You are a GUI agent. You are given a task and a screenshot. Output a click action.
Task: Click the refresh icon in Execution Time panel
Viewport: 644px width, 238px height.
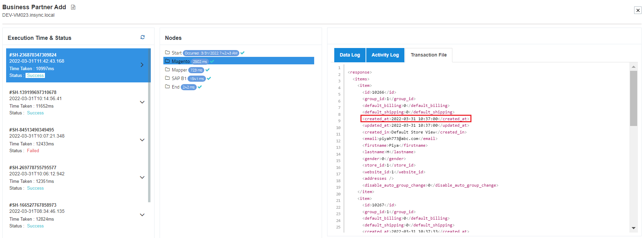(x=143, y=37)
